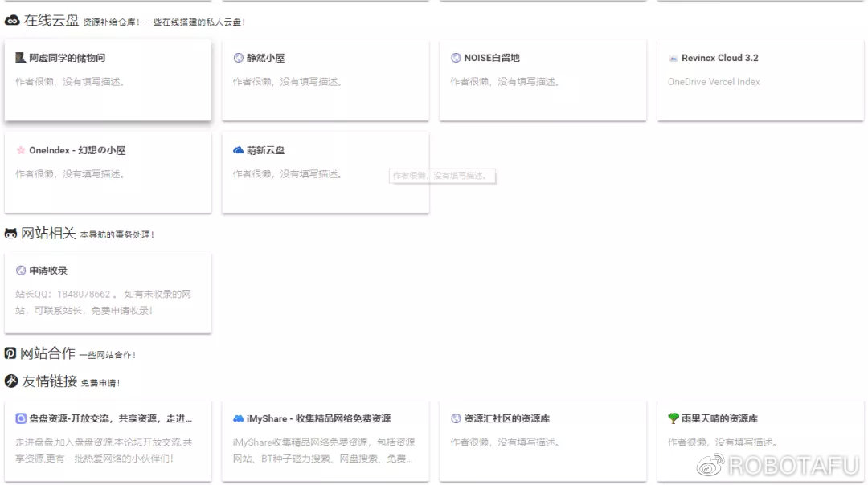Click the 本导航的事务处理 subtitle
The height and width of the screenshot is (485, 868).
click(117, 234)
